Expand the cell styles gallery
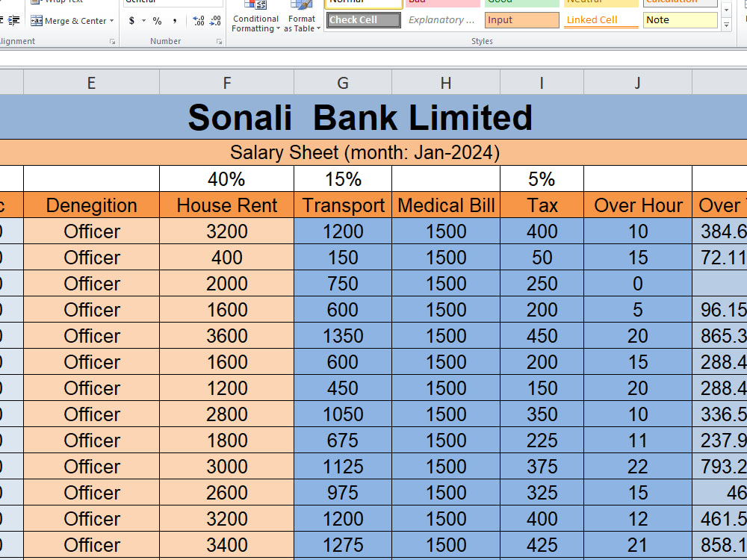This screenshot has width=747, height=560. tap(727, 25)
